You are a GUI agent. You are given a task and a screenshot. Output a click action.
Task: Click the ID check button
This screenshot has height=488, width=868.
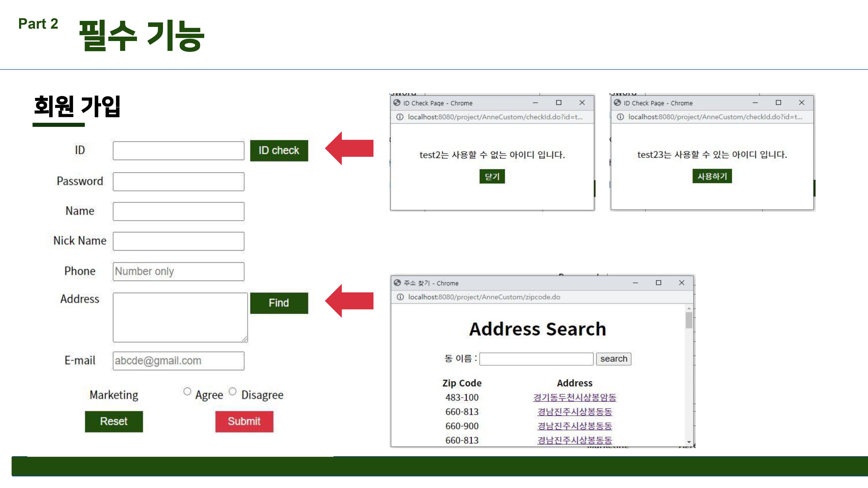click(x=279, y=151)
